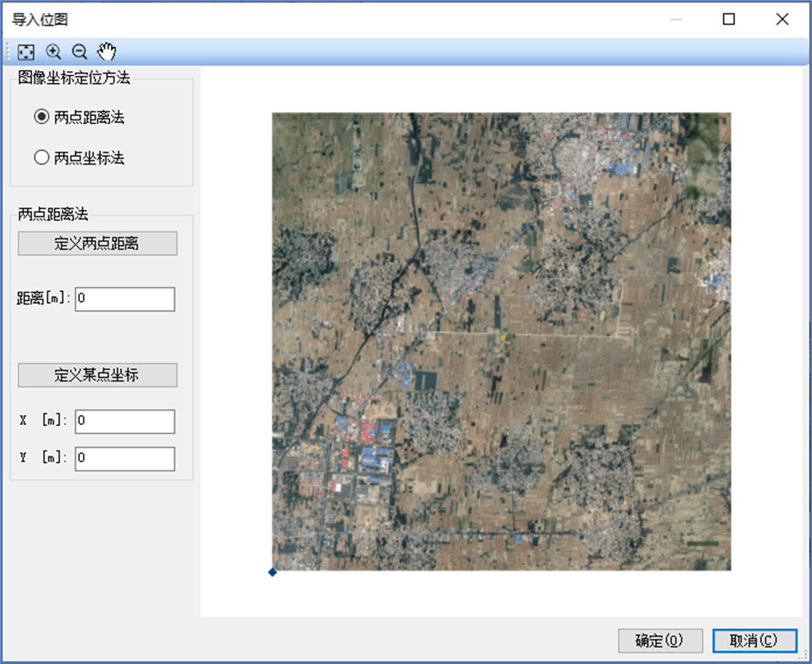This screenshot has width=812, height=664.
Task: Cancel with the 取消(C) button
Action: coord(754,640)
